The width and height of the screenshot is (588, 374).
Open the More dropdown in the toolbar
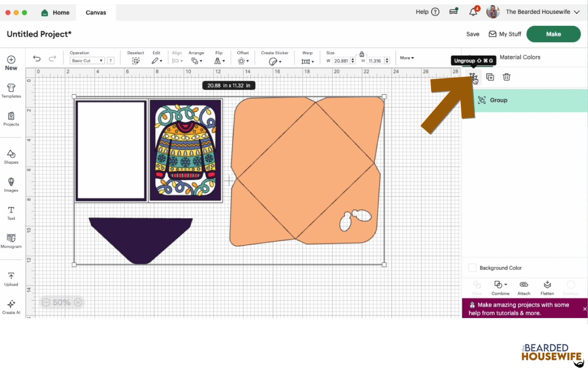click(x=406, y=58)
